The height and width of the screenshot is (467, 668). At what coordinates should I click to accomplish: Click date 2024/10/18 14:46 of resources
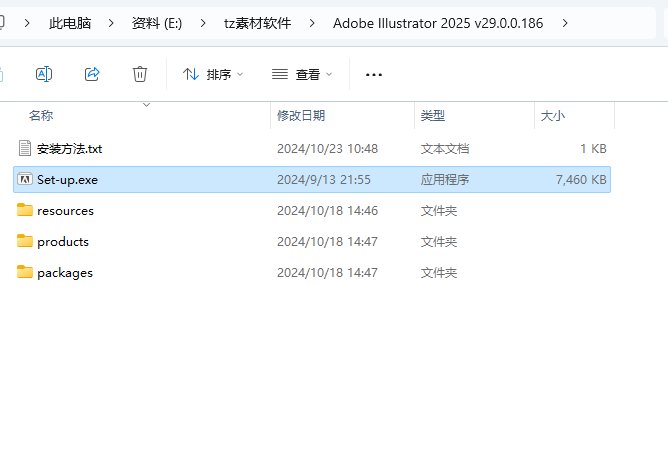327,211
